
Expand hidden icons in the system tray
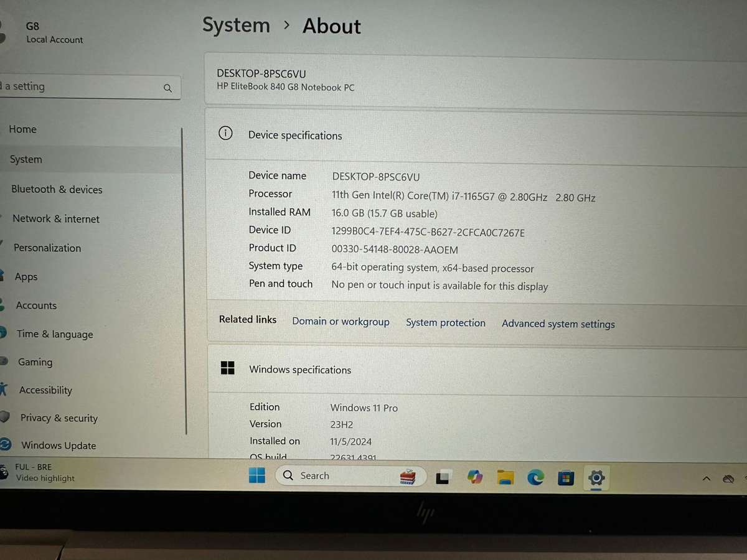click(706, 478)
